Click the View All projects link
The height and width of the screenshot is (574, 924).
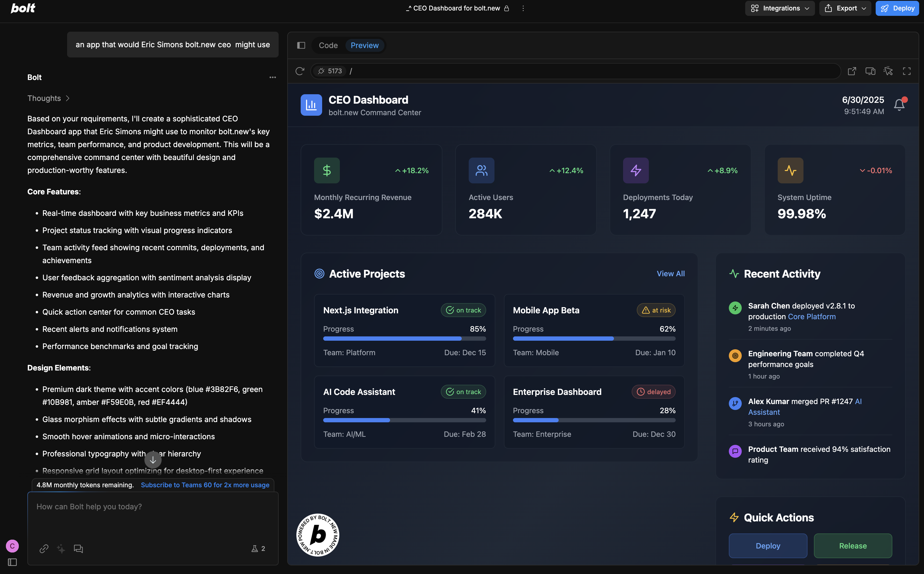pyautogui.click(x=670, y=274)
